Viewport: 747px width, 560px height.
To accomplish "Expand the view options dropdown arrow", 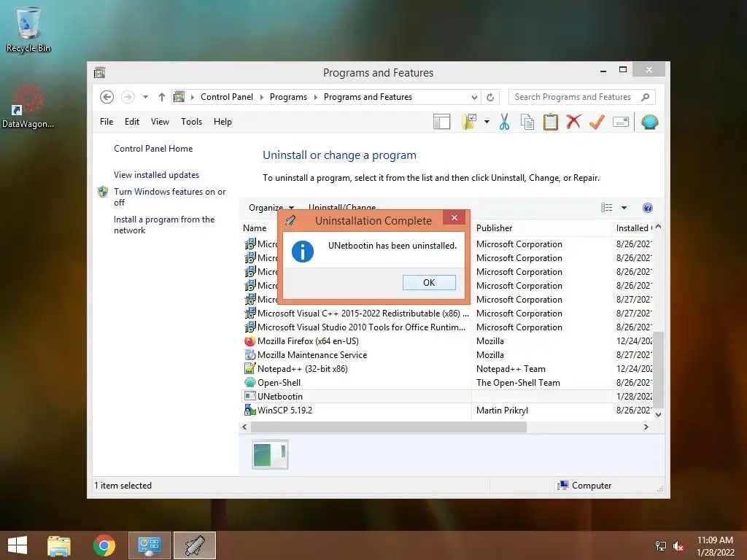I will point(624,208).
